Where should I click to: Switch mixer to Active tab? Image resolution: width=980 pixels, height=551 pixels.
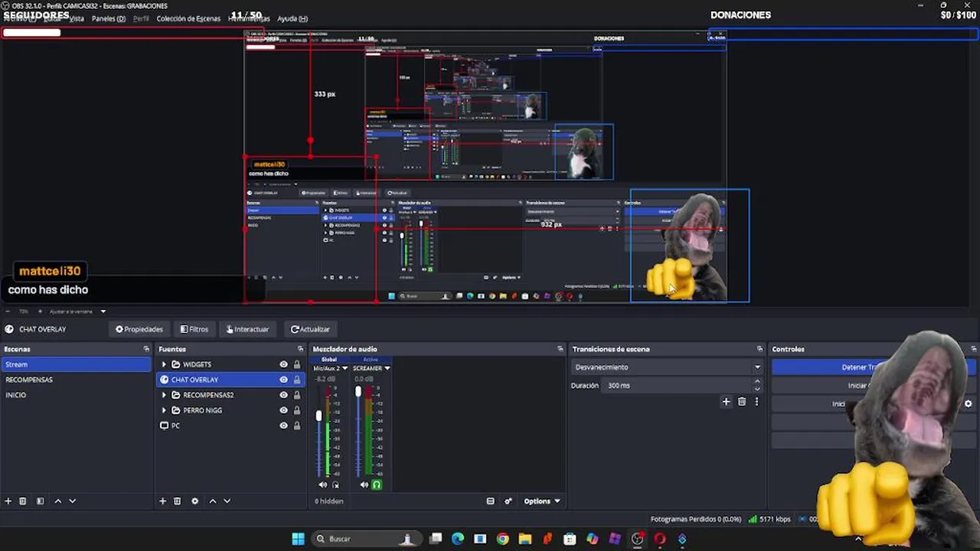coord(371,359)
